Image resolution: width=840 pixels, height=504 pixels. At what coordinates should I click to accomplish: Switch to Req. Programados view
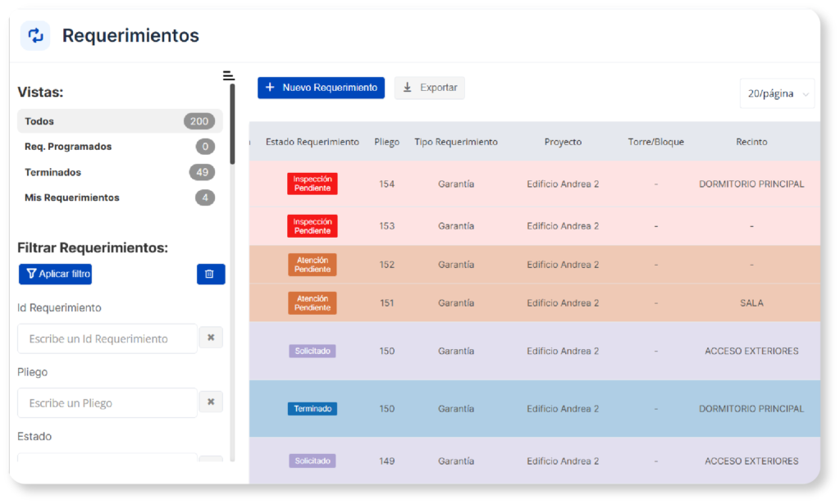pos(120,147)
